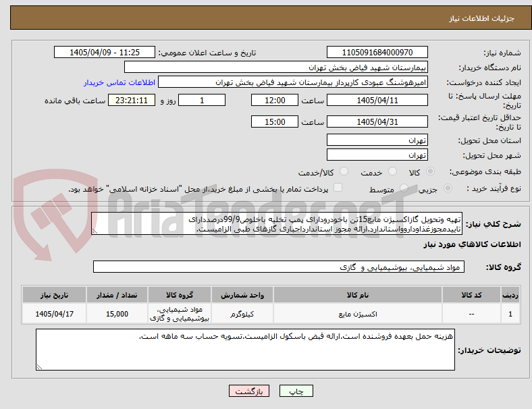Viewport: 532px width, 409px height.
Task: Click the validity time field 15:00
Action: [275, 121]
